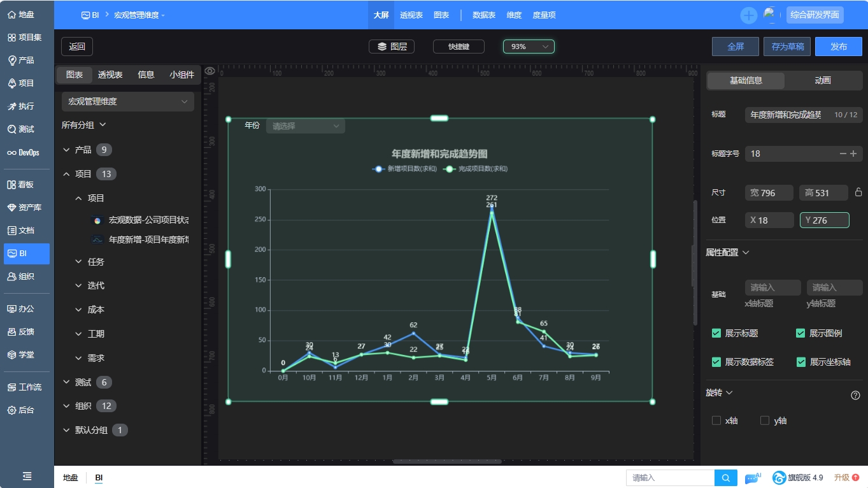The height and width of the screenshot is (488, 868).
Task: Check the x轴 rotation checkbox
Action: coord(716,420)
